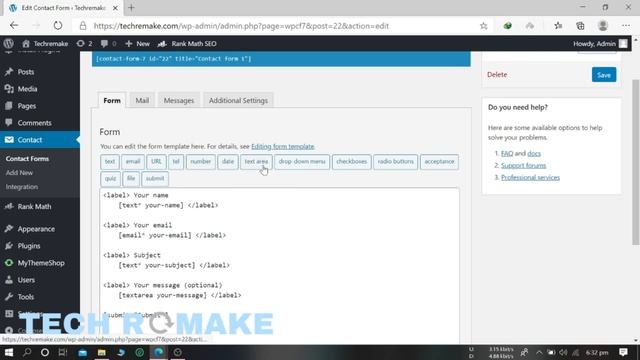Open the Contact Forms submenu item
This screenshot has width=640, height=360.
coord(27,159)
